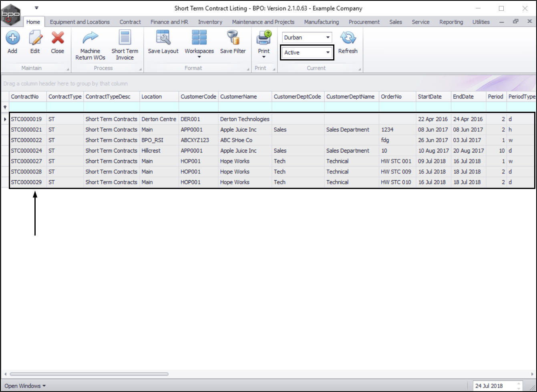Expand the Format group launcher
Screen dimensions: 537x392
click(248, 69)
